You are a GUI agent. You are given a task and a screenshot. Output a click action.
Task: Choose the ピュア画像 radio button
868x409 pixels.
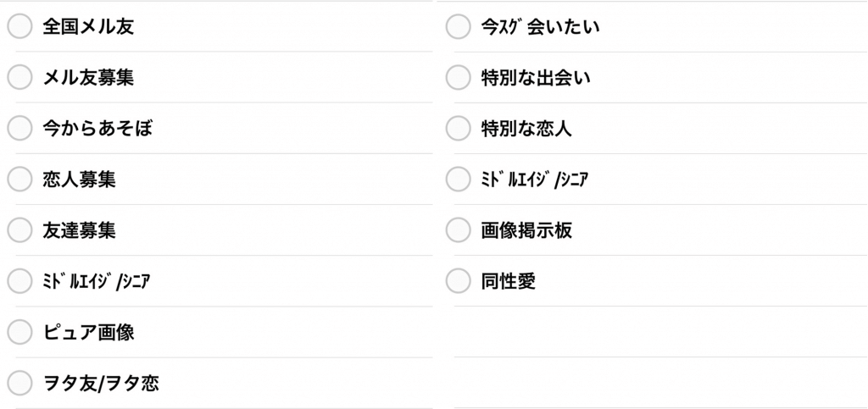coord(19,332)
